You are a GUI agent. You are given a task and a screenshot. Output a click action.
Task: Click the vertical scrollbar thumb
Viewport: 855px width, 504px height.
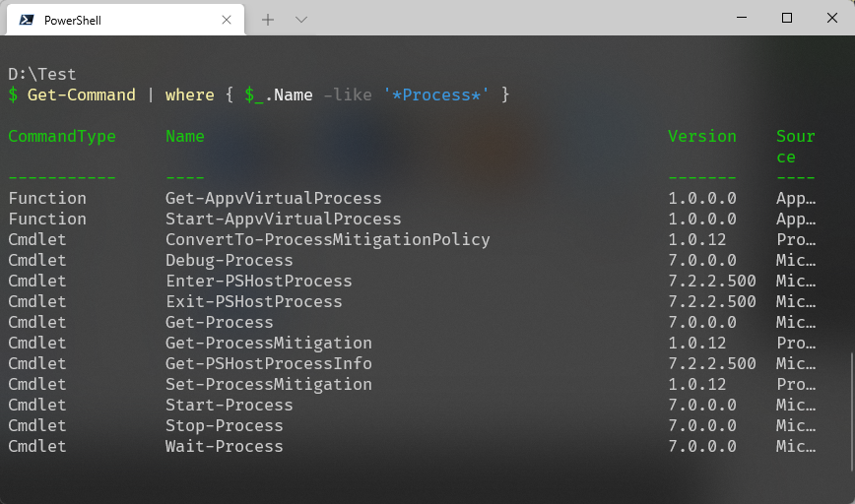pos(852,411)
